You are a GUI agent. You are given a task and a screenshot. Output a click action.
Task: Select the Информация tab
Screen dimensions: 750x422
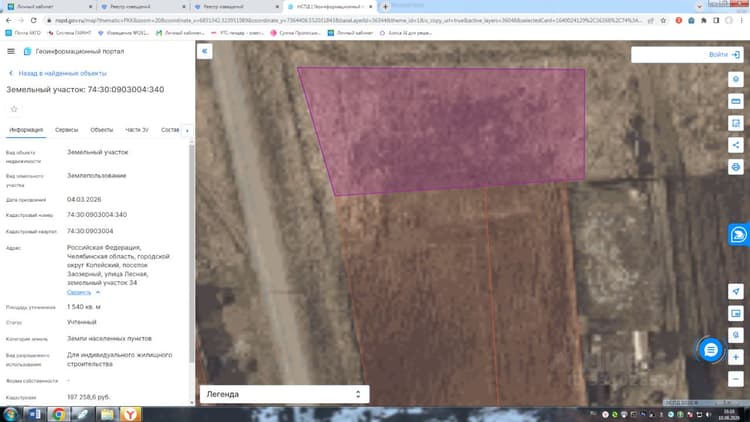[26, 130]
